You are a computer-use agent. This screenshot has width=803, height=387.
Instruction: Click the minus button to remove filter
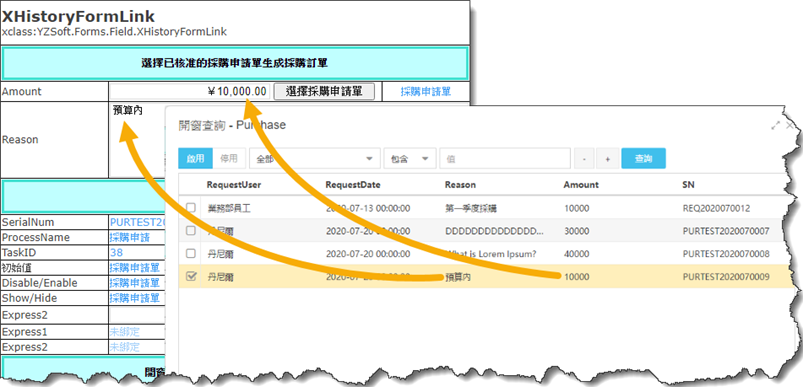[x=584, y=159]
